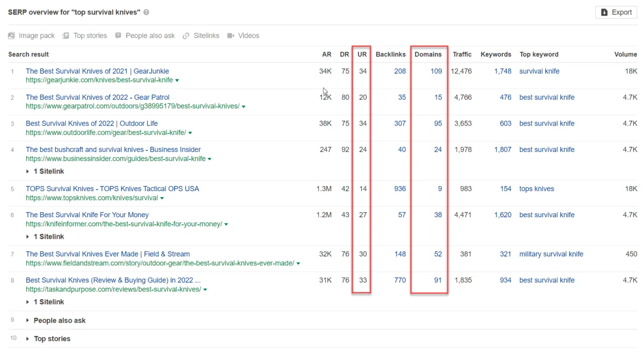Click the Sitelinks filter icon
This screenshot has width=644, height=355.
click(x=186, y=35)
